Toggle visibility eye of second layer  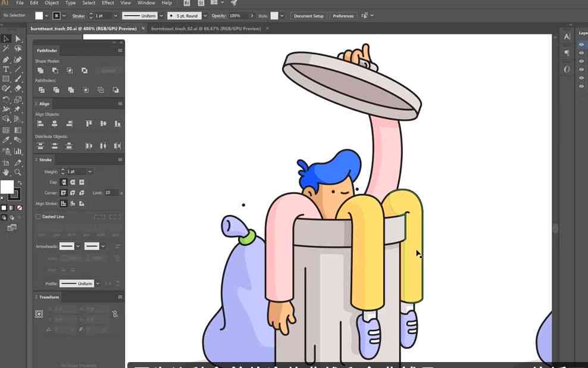581,53
